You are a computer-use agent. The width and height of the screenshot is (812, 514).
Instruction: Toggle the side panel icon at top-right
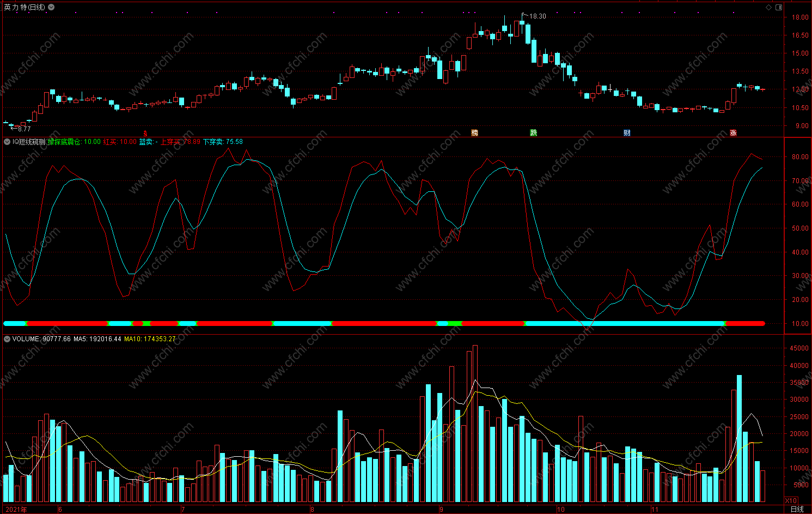pyautogui.click(x=779, y=7)
